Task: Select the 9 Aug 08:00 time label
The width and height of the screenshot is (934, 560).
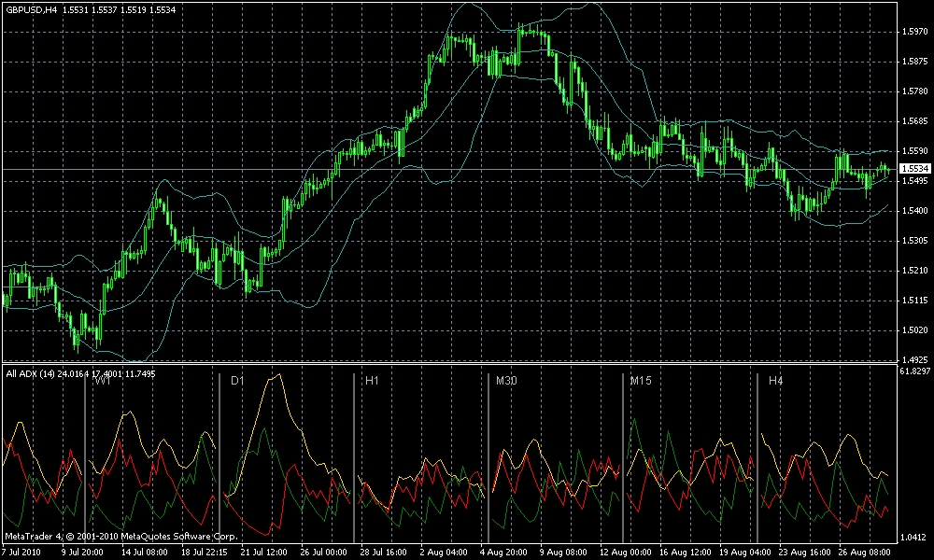Action: [563, 553]
